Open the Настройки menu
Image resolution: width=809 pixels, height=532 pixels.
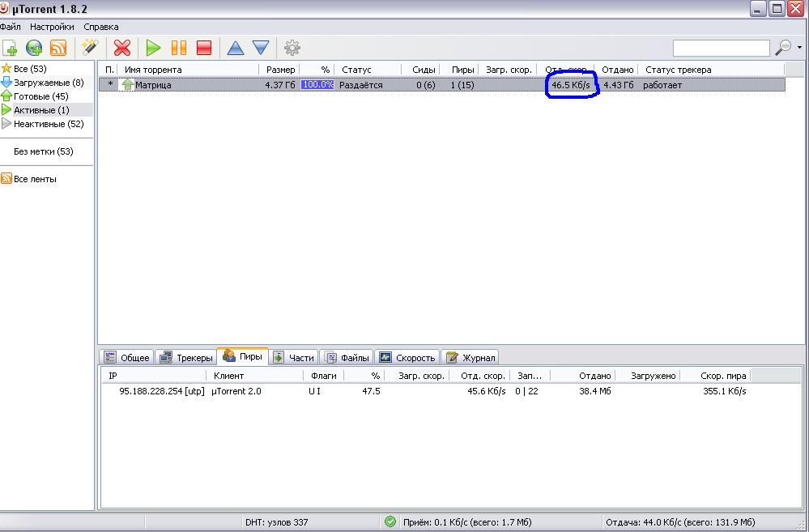click(x=52, y=27)
